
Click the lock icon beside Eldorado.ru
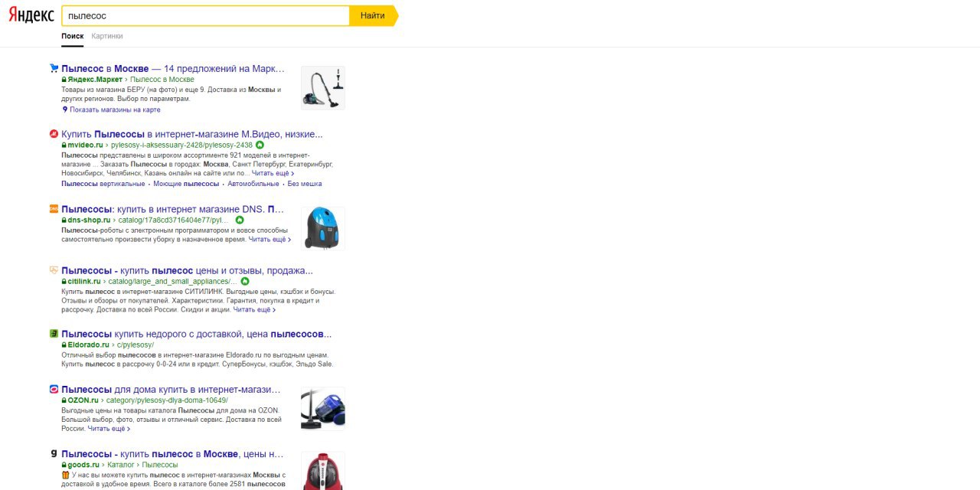click(x=64, y=345)
